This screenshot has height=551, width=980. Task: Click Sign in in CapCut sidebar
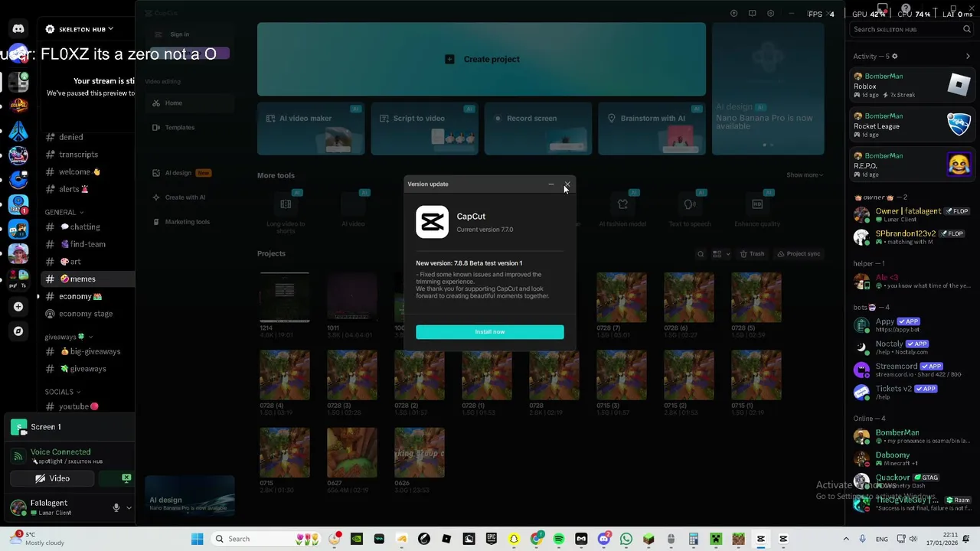click(180, 34)
